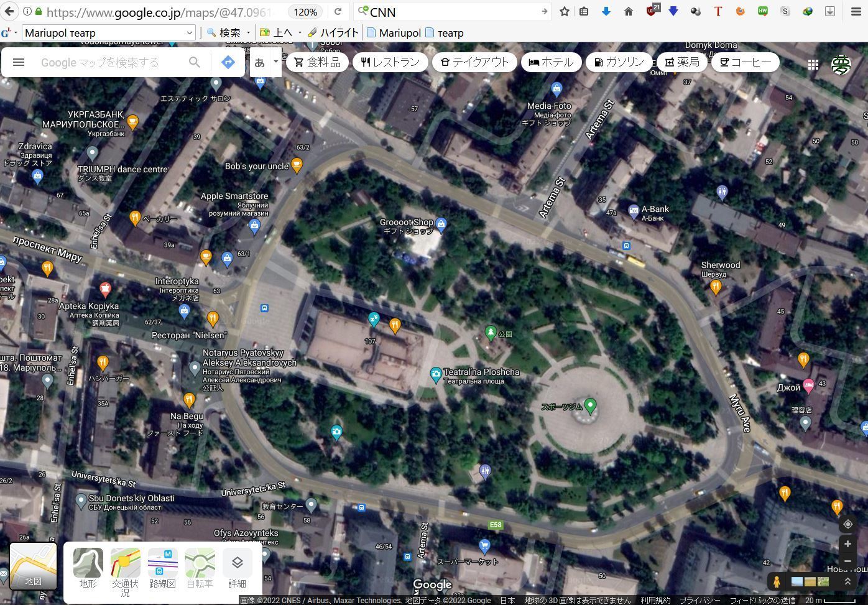Expand the imagery strip chevron
The height and width of the screenshot is (605, 868).
(847, 581)
